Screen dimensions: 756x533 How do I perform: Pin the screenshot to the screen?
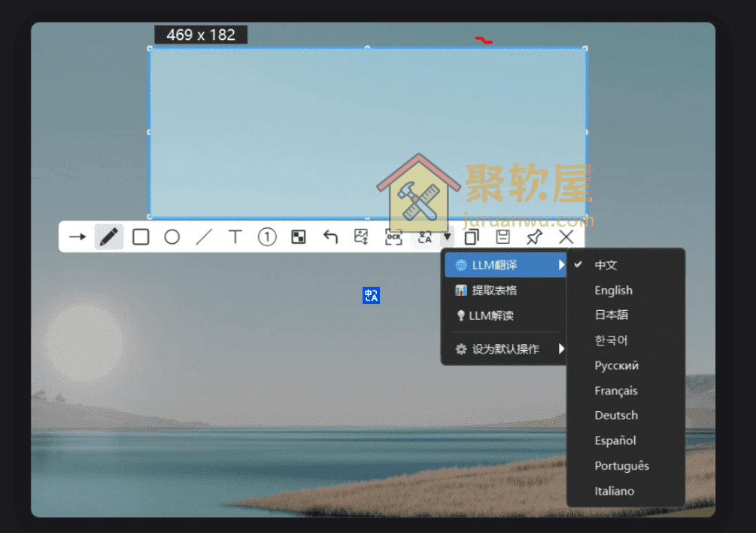click(x=536, y=236)
